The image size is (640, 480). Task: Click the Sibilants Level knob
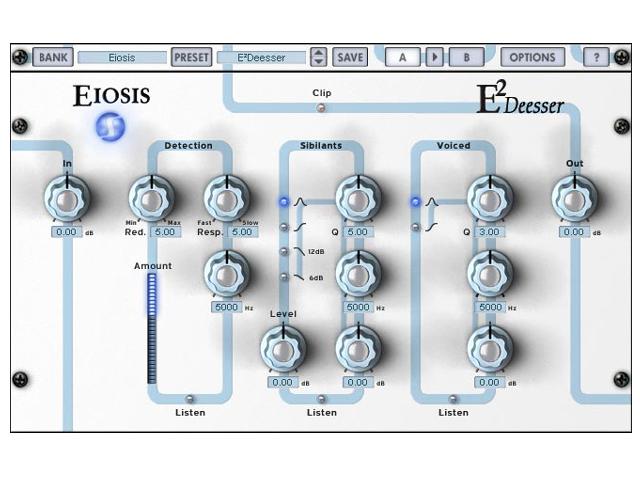pyautogui.click(x=283, y=349)
